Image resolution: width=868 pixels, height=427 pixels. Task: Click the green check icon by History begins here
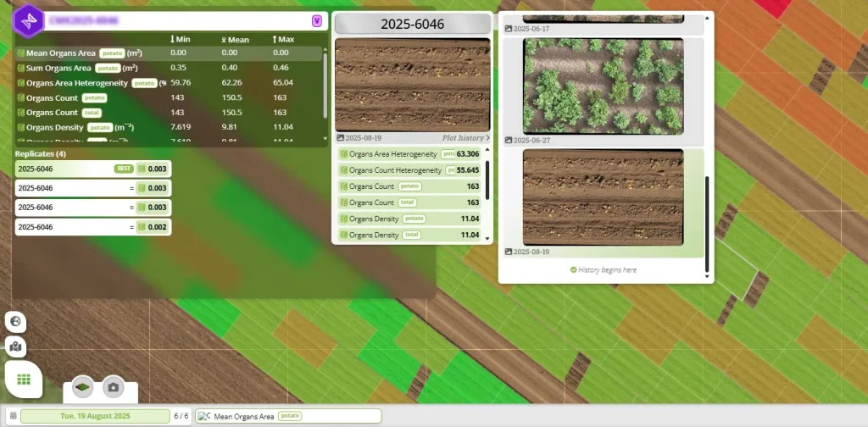pyautogui.click(x=574, y=270)
